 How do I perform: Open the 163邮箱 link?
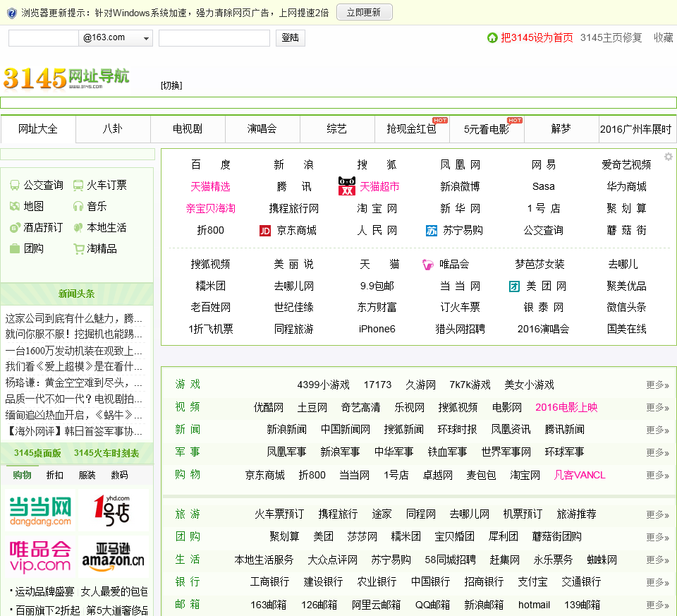269,605
